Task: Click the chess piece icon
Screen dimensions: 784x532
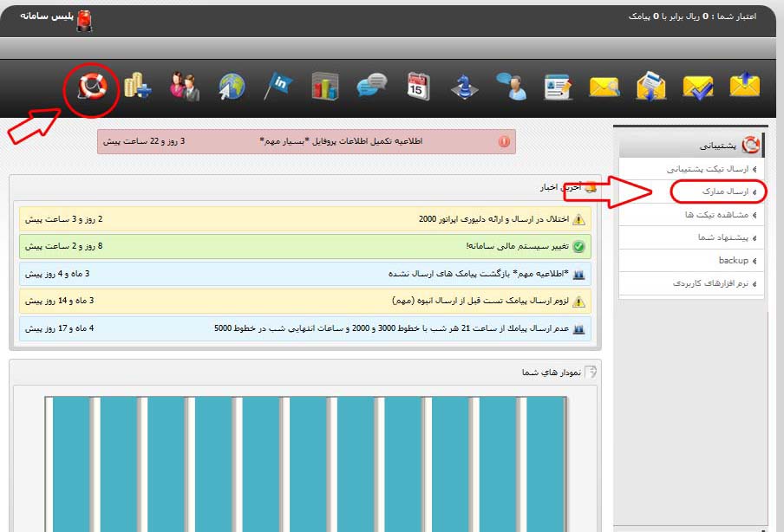Action: point(465,87)
